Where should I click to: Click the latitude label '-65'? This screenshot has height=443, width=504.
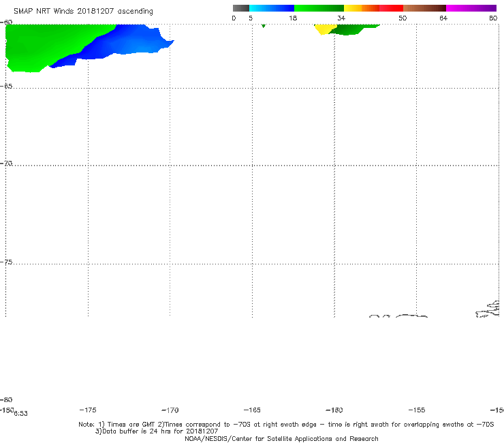click(x=6, y=87)
